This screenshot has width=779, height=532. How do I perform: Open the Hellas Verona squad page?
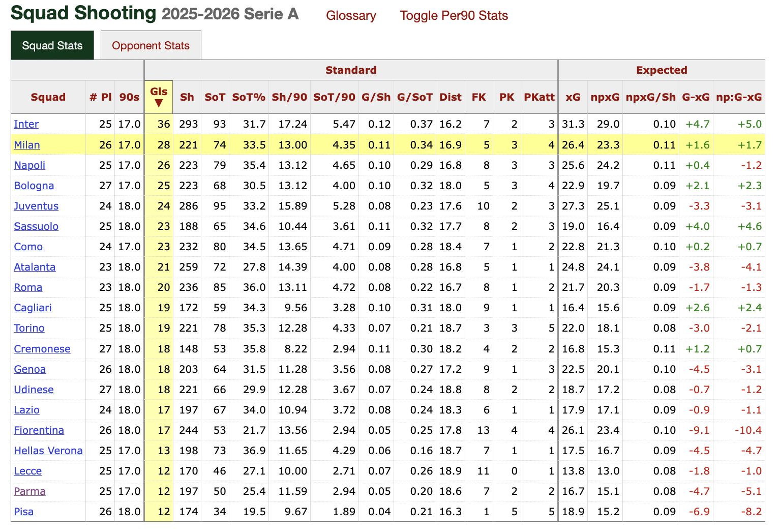coord(48,451)
